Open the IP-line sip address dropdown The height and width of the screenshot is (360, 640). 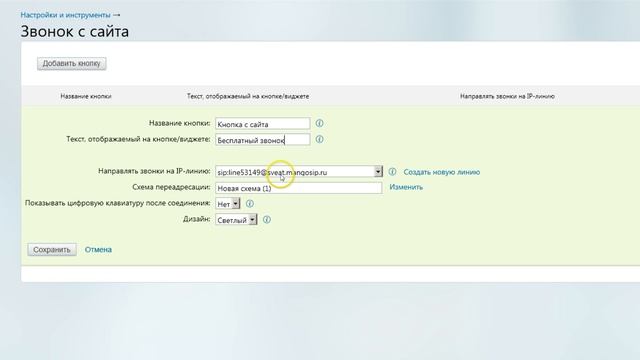tap(299, 172)
